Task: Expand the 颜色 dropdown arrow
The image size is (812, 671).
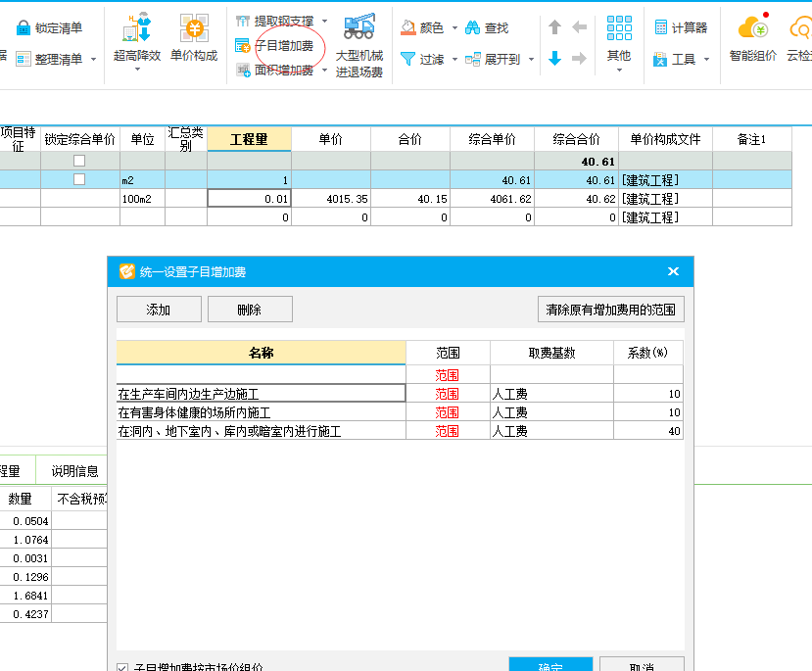Action: pyautogui.click(x=454, y=28)
